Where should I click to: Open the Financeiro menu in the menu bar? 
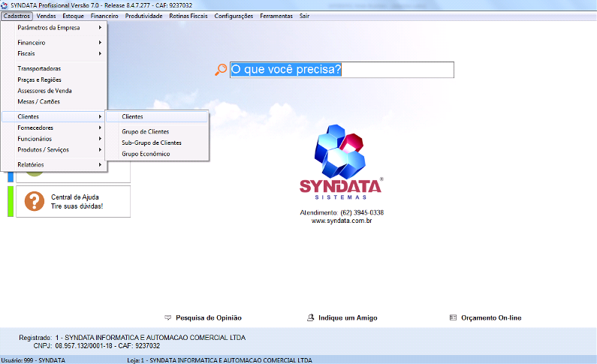pos(104,16)
